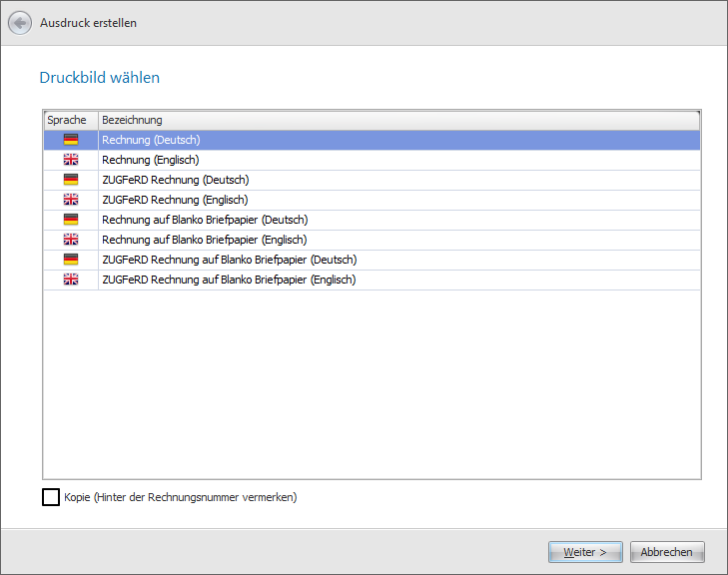Sort list by Sprache column header

click(70, 120)
